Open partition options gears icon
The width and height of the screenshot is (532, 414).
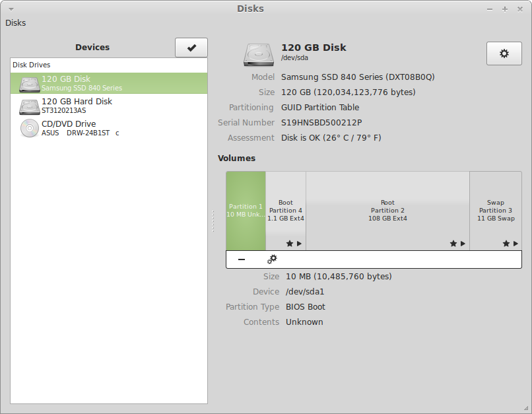point(272,259)
